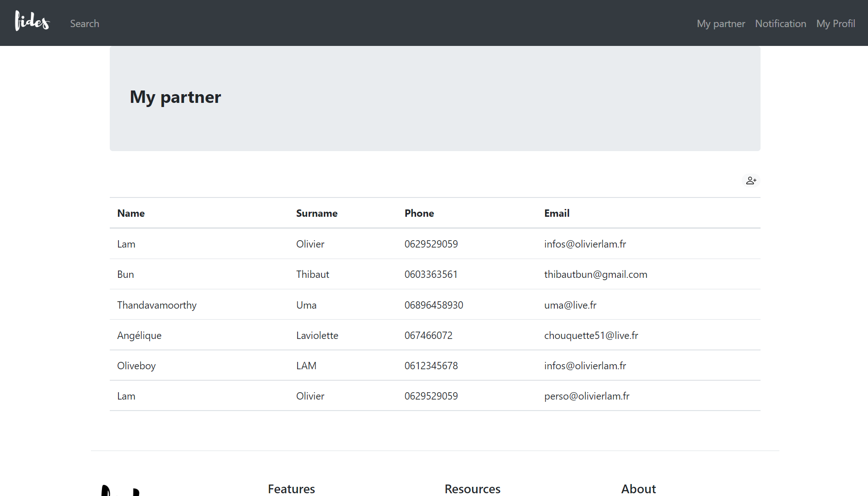This screenshot has height=496, width=868.
Task: Select the Thandavamoorthy partner name
Action: click(157, 305)
